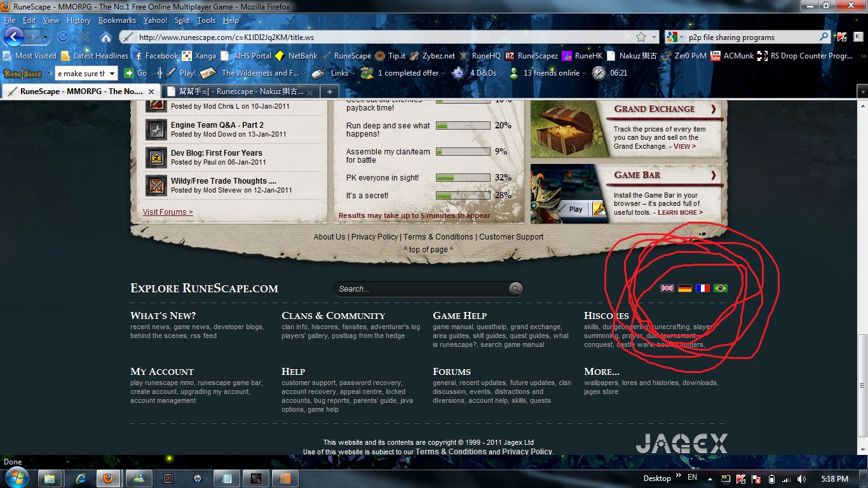Go to home page via house icon
This screenshot has width=868, height=488.
[105, 37]
